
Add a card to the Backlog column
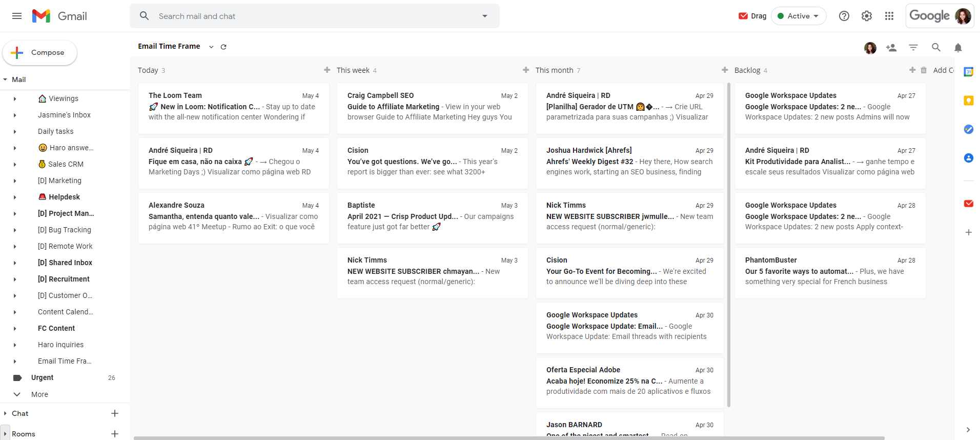(912, 70)
